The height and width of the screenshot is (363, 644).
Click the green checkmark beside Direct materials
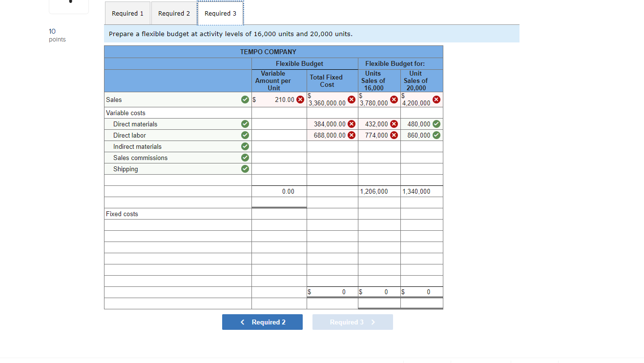point(245,124)
